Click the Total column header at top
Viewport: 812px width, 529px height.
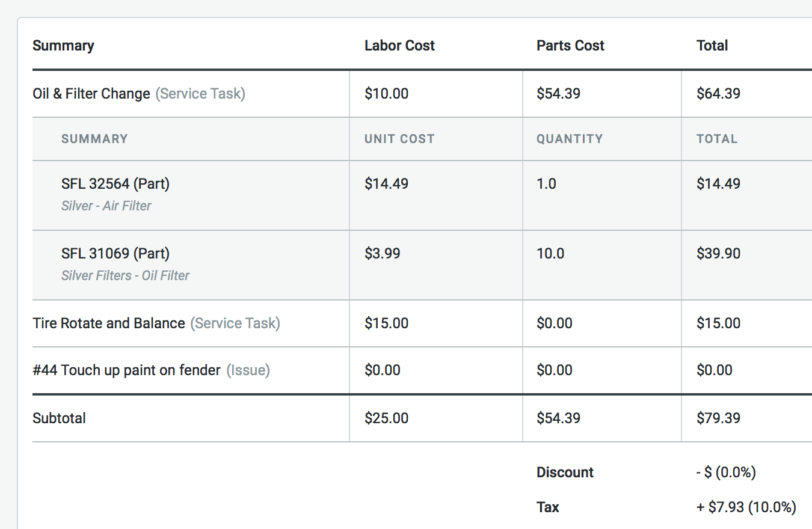pyautogui.click(x=712, y=46)
